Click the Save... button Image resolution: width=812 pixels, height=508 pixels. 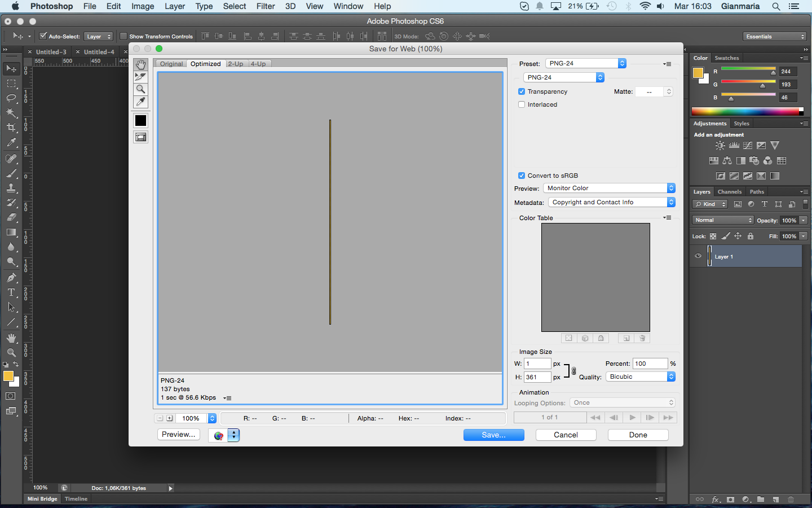tap(493, 435)
